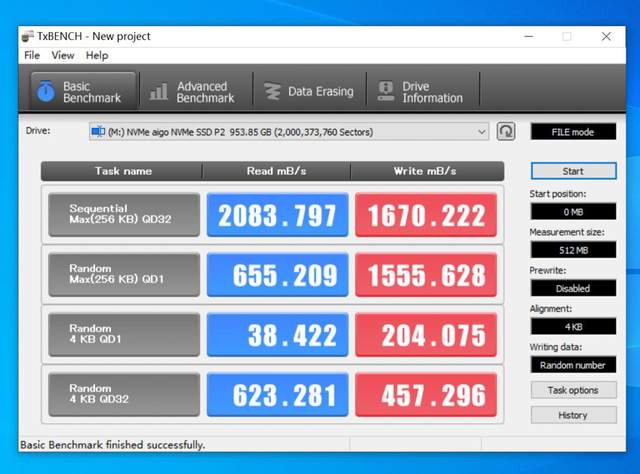Viewport: 640px width, 474px height.
Task: Click the Drive Information icon
Action: coord(386,91)
